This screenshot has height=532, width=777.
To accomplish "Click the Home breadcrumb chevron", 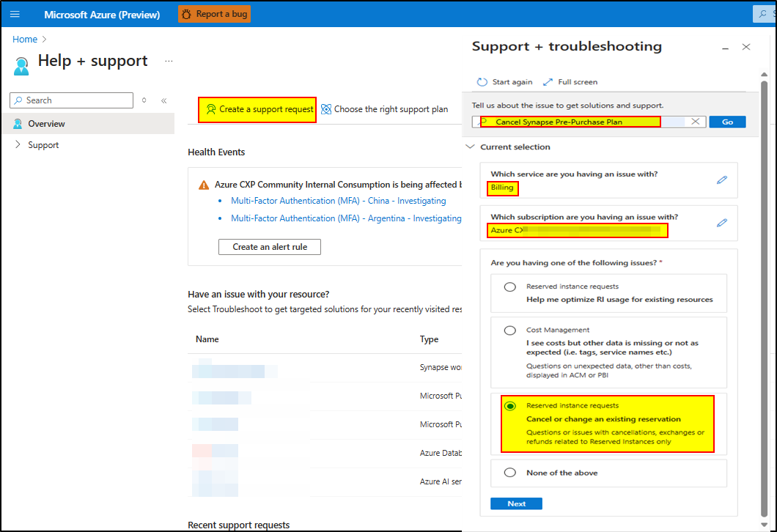I will (x=44, y=39).
